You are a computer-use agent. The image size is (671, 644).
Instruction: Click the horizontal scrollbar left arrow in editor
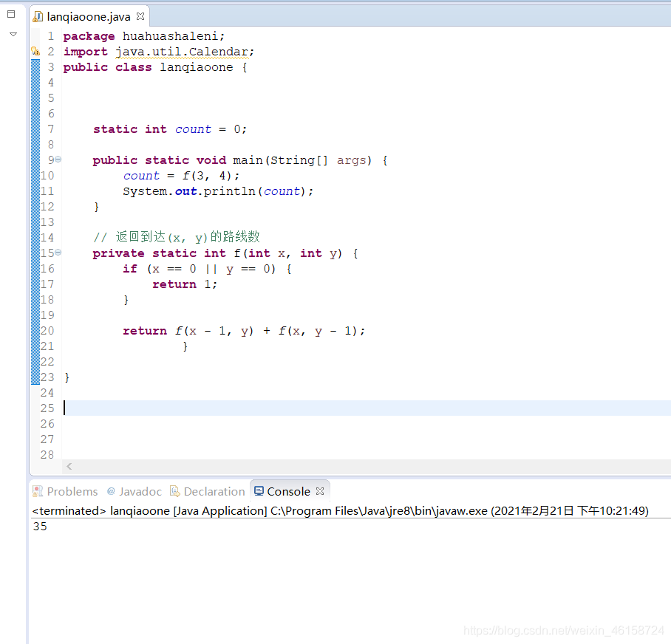point(69,467)
